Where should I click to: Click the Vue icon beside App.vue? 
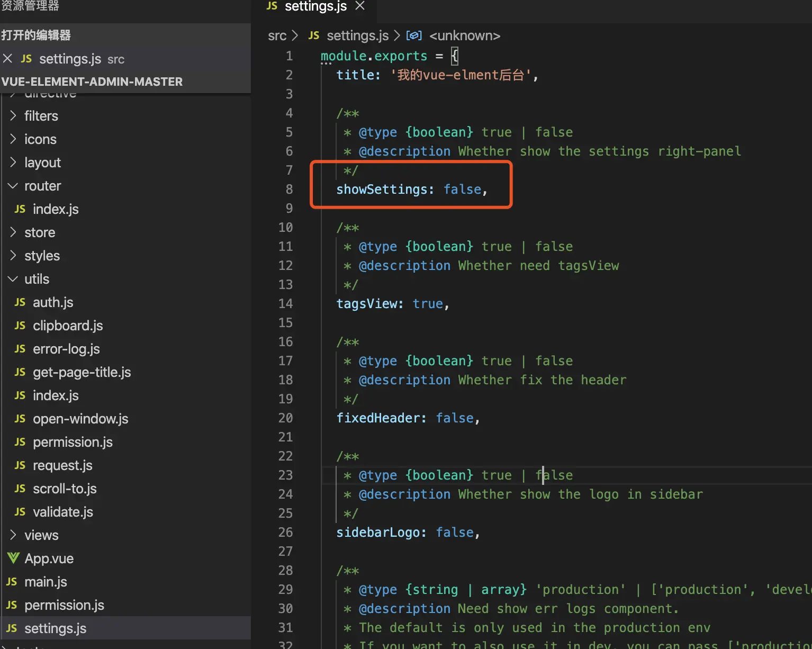point(13,558)
